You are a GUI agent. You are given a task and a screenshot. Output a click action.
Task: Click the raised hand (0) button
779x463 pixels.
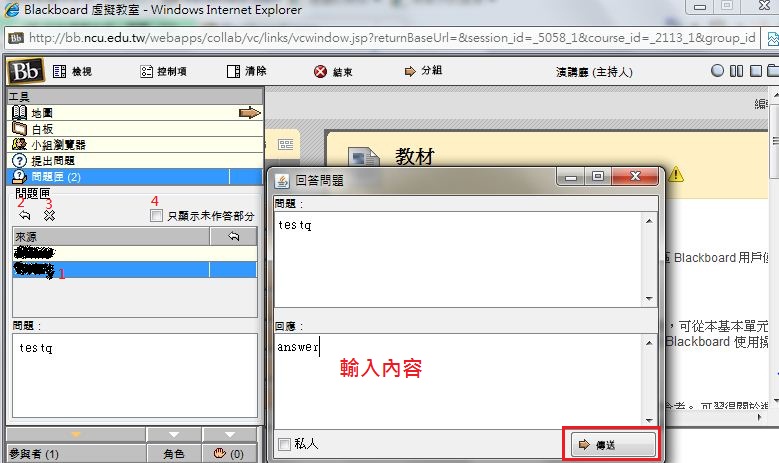pos(229,454)
